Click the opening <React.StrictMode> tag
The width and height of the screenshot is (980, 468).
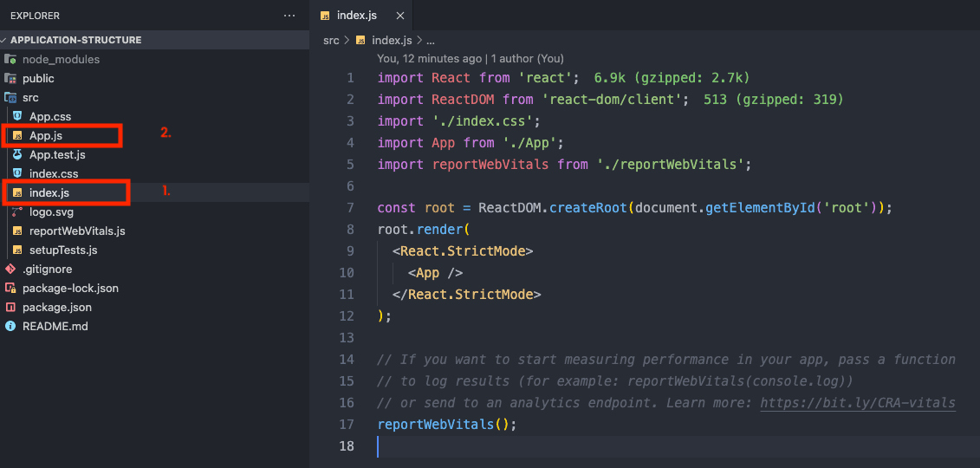click(463, 251)
